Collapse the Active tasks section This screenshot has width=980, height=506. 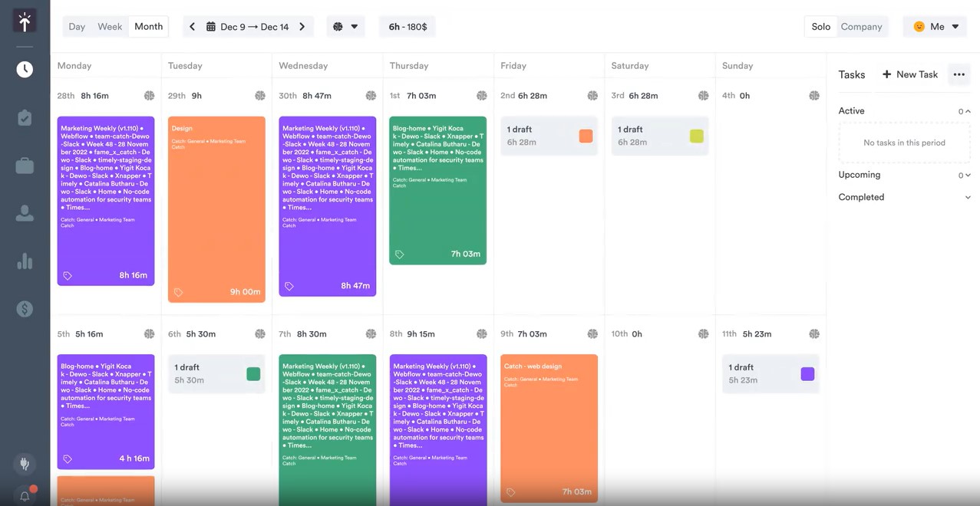coord(966,111)
